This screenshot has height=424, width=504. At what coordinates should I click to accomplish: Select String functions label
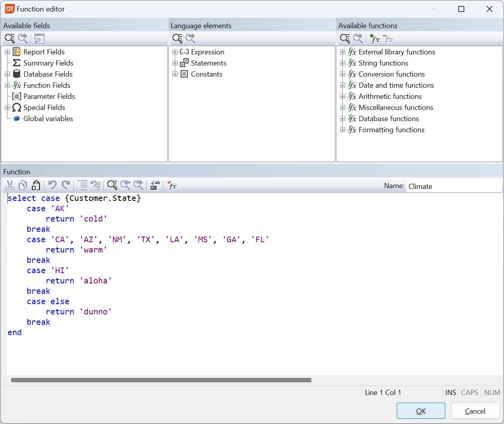coord(383,63)
